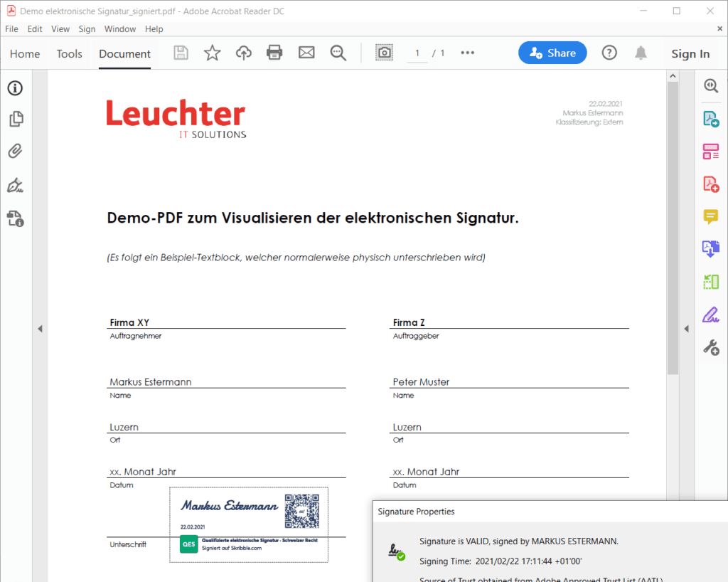Open the attachments paperclip panel
The image size is (728, 582).
[16, 151]
